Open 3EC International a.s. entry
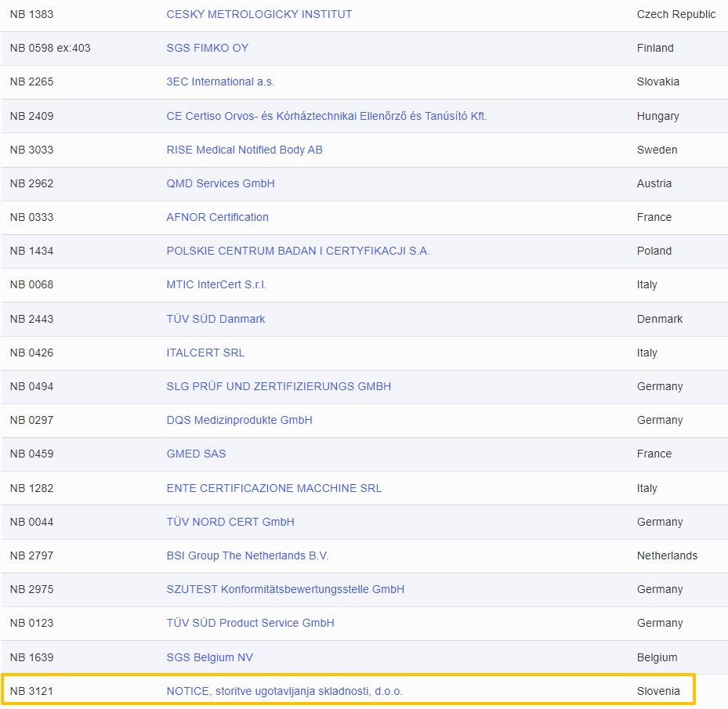Image resolution: width=728 pixels, height=709 pixels. coord(220,81)
